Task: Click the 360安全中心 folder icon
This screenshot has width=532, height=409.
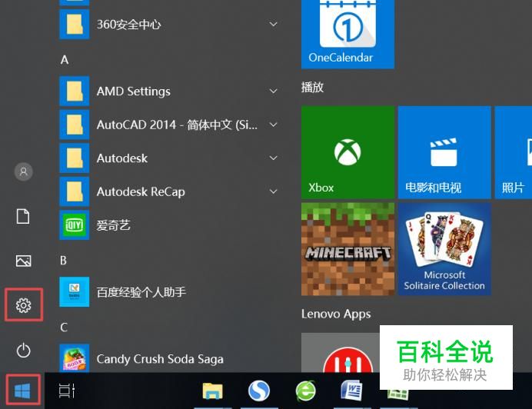Action: click(x=75, y=25)
